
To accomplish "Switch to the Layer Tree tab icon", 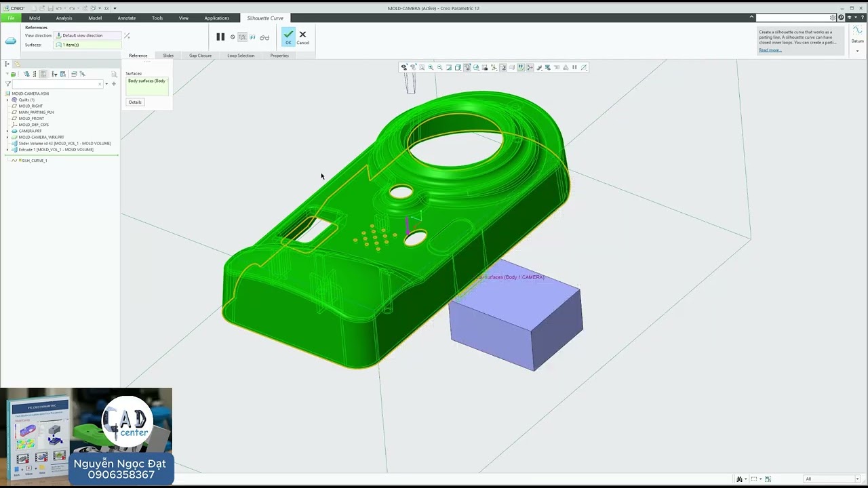I will click(17, 64).
